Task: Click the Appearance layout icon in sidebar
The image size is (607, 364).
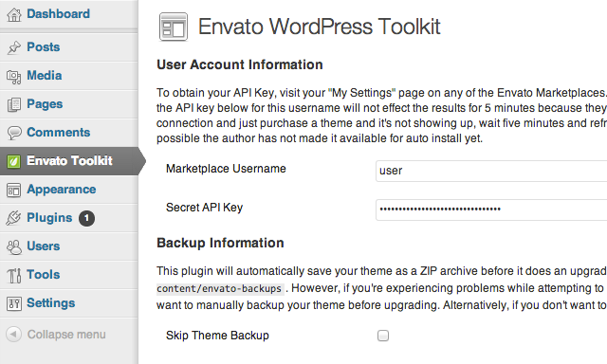Action: pyautogui.click(x=14, y=190)
